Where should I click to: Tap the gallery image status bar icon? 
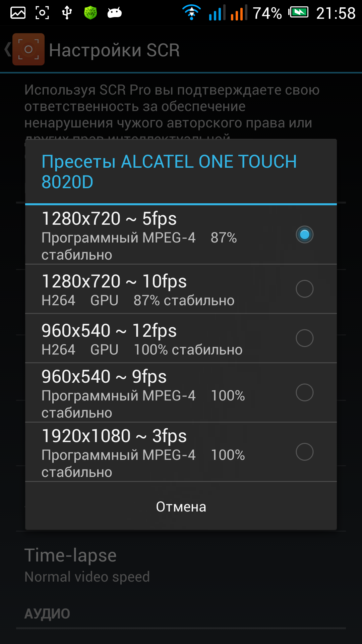point(18,13)
